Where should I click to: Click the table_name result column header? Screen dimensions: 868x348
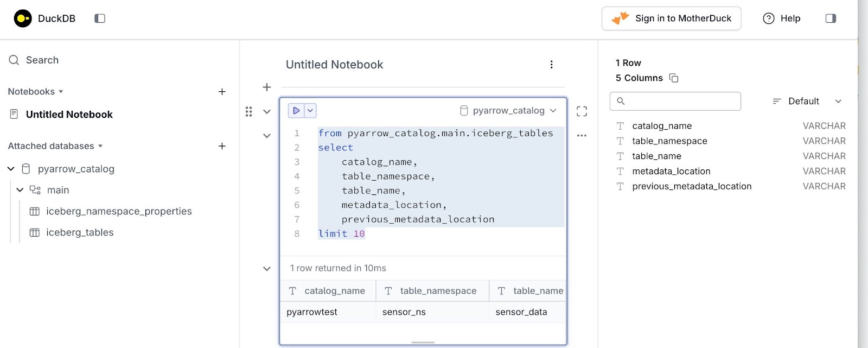pyautogui.click(x=528, y=291)
